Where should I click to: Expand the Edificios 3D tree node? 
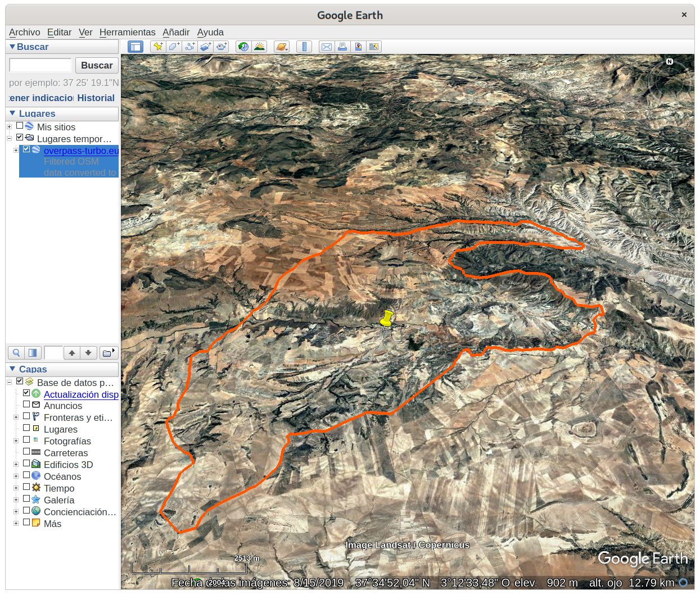point(16,464)
